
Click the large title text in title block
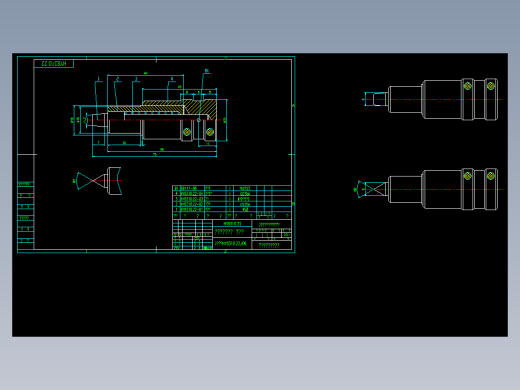(x=229, y=232)
